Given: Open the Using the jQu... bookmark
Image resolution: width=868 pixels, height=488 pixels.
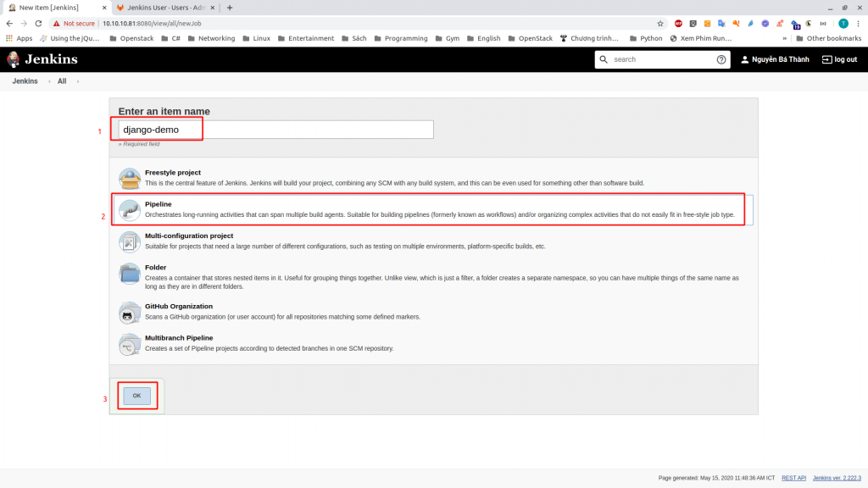Looking at the screenshot, I should pos(70,38).
